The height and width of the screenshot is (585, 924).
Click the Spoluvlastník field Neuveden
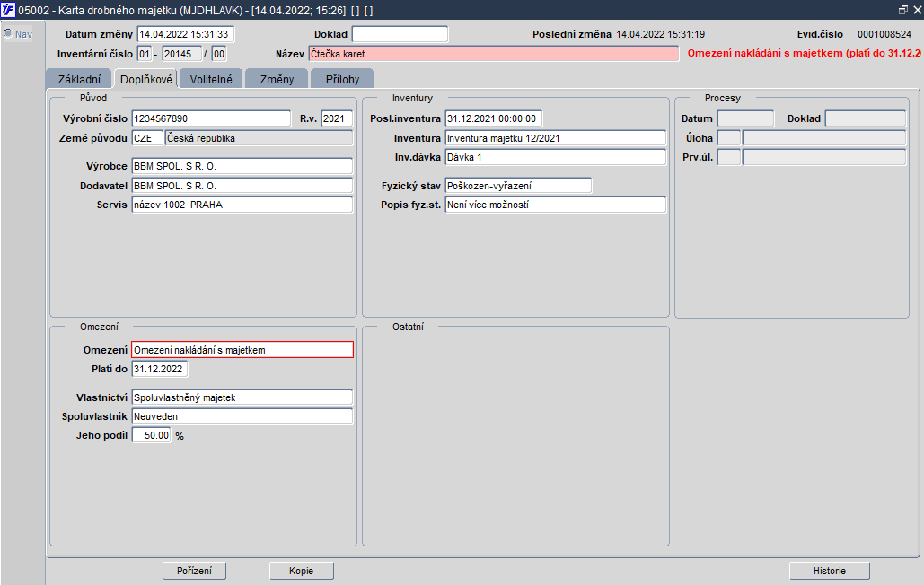click(x=242, y=416)
